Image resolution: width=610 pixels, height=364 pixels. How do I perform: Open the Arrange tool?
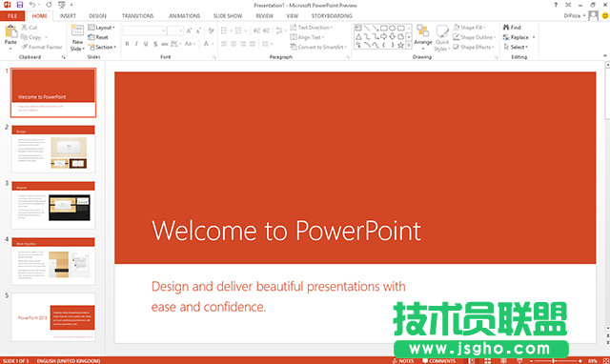click(x=423, y=35)
